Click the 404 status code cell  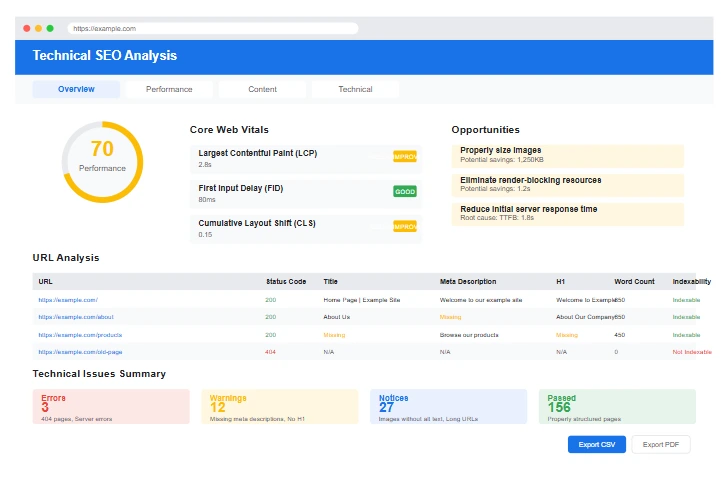point(270,352)
